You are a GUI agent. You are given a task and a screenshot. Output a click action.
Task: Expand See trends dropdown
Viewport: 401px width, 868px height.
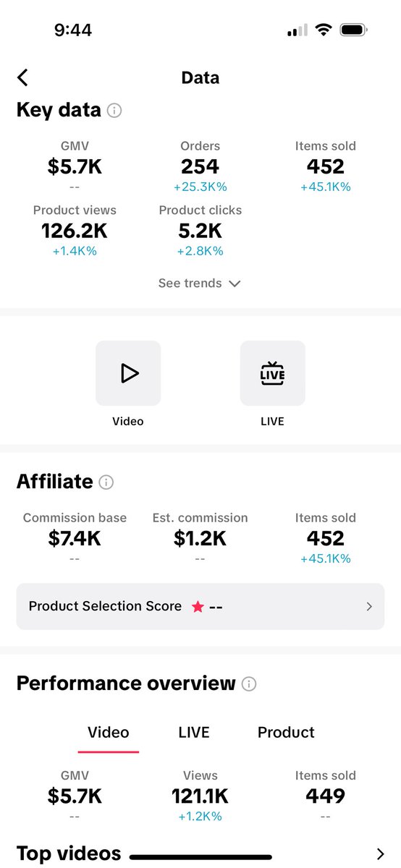[200, 284]
